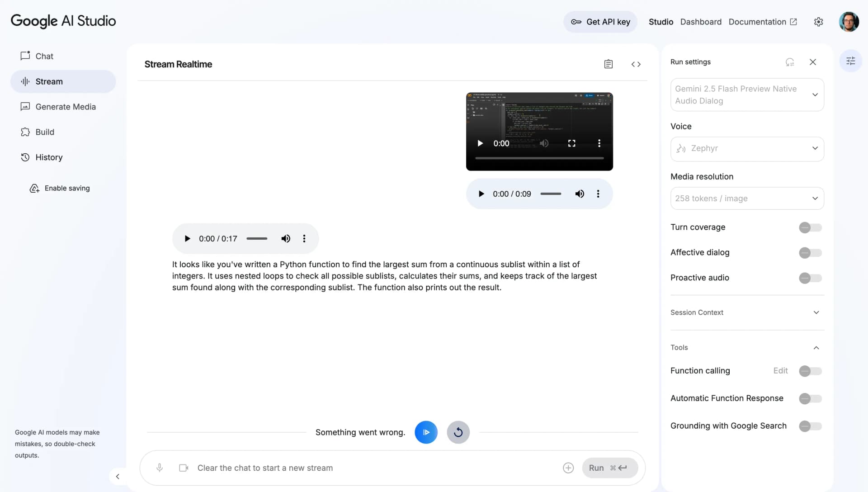Image resolution: width=868 pixels, height=492 pixels.
Task: View your History in the sidebar
Action: pyautogui.click(x=48, y=157)
